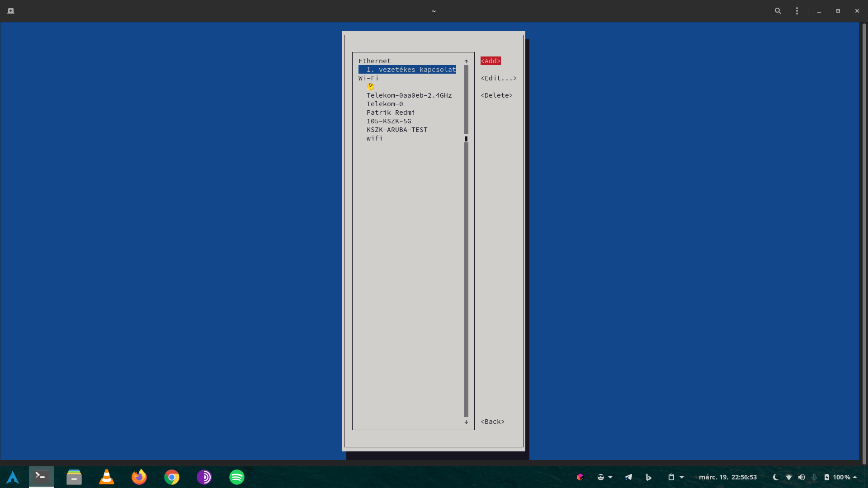Select '1. vezetékes kapcsolat' connection
Screen dimensions: 868x488
pyautogui.click(x=407, y=70)
